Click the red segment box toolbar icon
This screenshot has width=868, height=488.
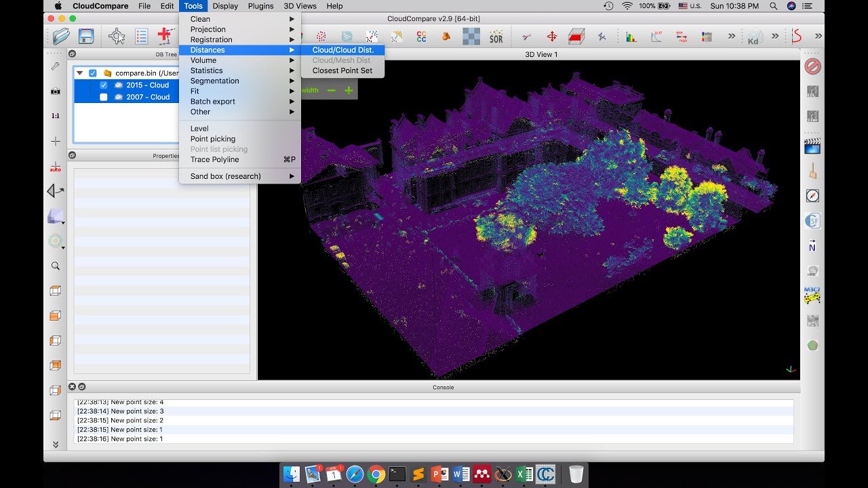576,37
